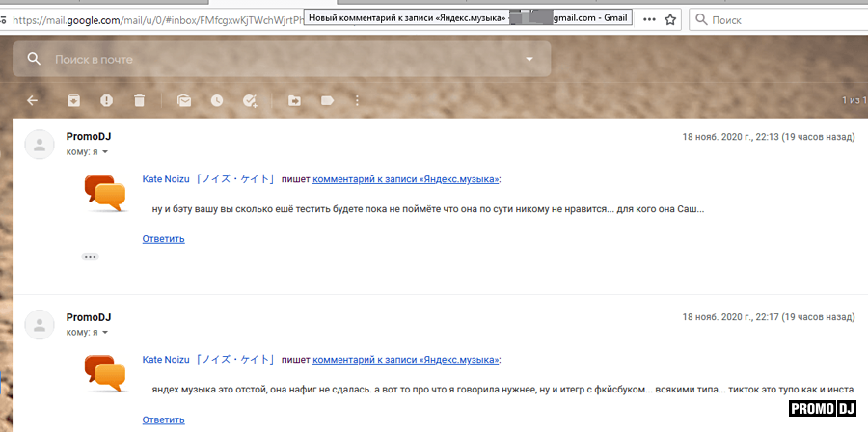The height and width of the screenshot is (432, 868).
Task: Archive this email conversation
Action: tap(73, 100)
